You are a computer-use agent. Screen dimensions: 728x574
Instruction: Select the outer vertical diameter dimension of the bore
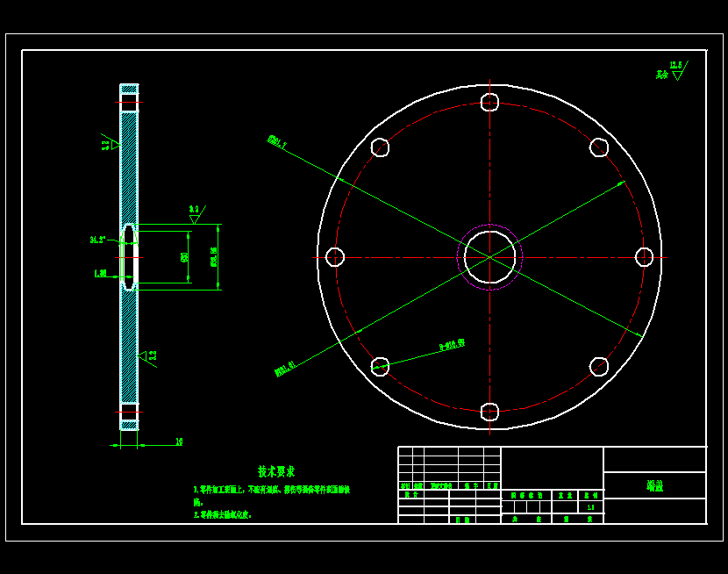pos(214,257)
